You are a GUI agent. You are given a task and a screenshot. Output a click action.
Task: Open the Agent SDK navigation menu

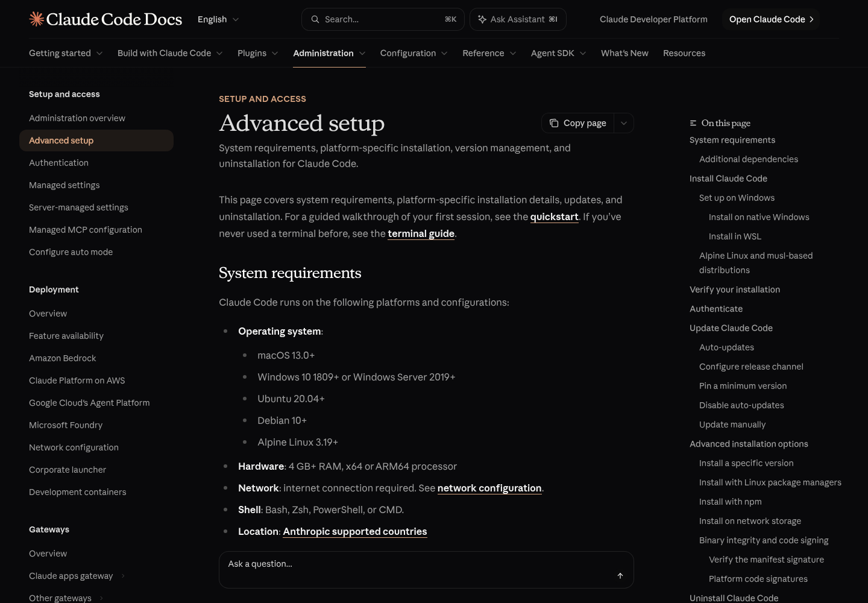pyautogui.click(x=559, y=53)
